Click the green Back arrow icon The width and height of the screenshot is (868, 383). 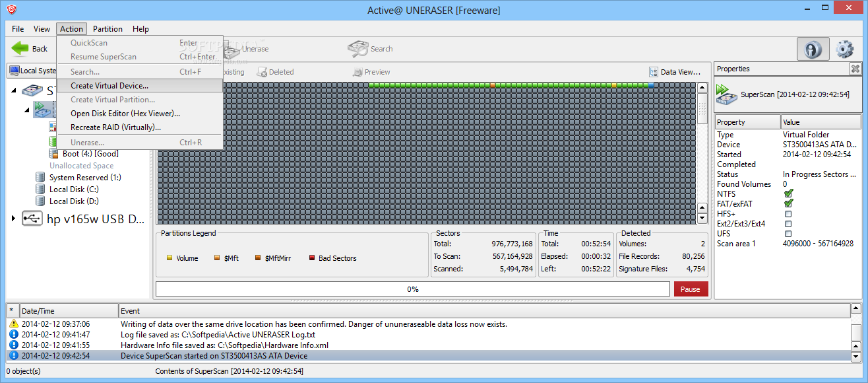pos(20,48)
